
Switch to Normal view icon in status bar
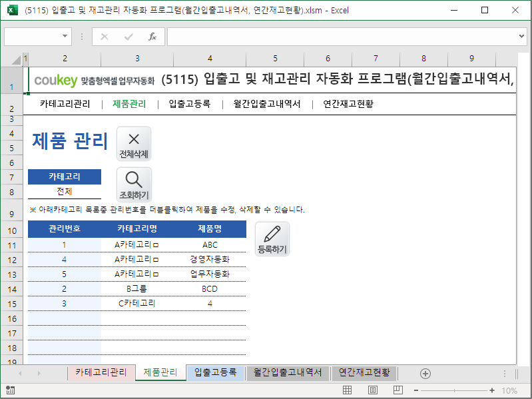(347, 390)
